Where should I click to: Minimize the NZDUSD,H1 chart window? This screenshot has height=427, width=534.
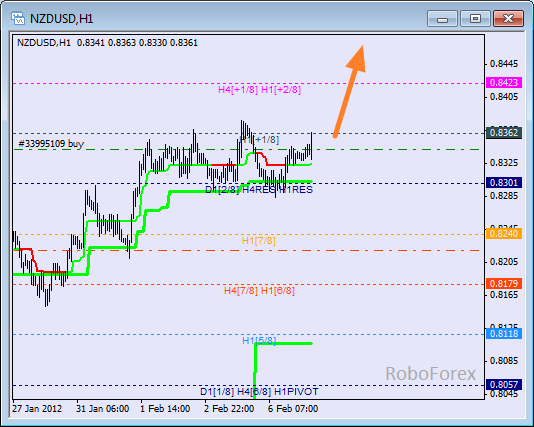click(442, 18)
